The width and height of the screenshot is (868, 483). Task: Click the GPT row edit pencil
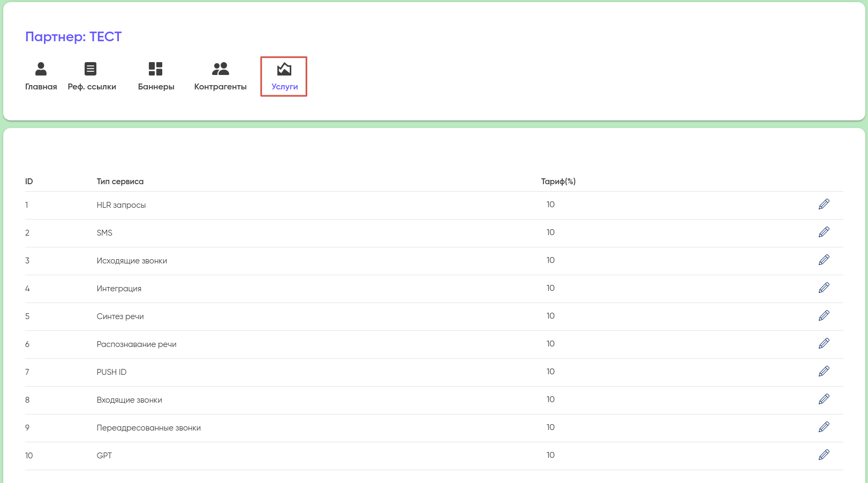point(824,455)
